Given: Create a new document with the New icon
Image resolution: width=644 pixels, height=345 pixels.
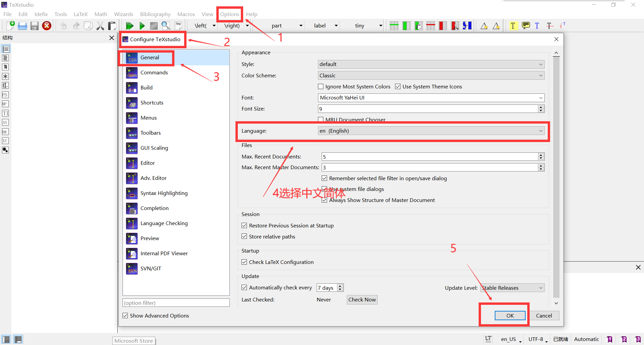Looking at the screenshot, I should pyautogui.click(x=10, y=25).
